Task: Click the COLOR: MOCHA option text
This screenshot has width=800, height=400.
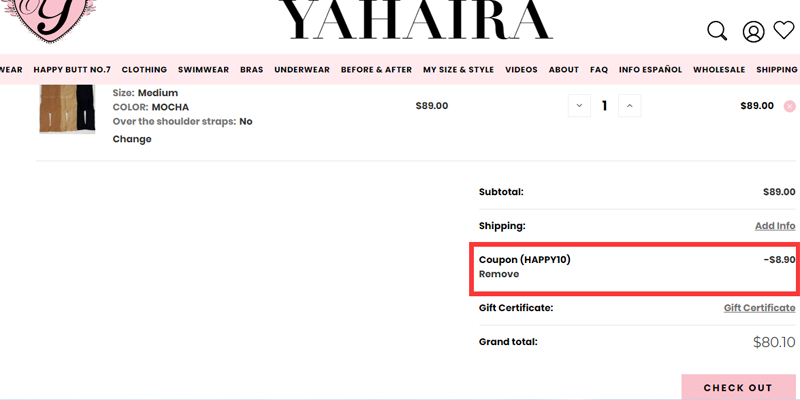Action: click(x=151, y=107)
